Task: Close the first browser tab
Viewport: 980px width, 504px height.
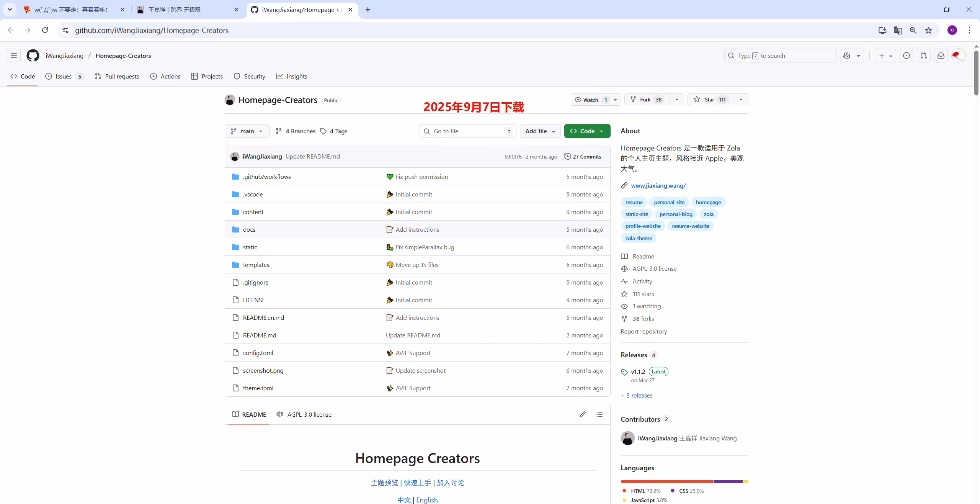Action: click(122, 10)
